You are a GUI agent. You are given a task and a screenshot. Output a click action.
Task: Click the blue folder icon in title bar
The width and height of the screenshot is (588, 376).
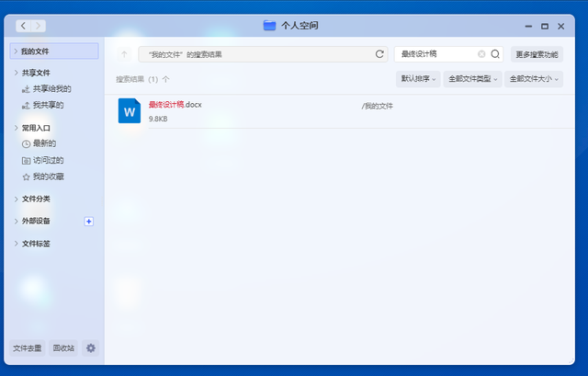pos(269,26)
